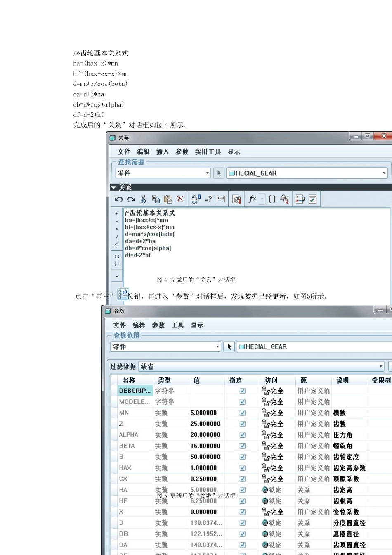Screen dimensions: 392x555
Task: Insert equals sign from the side bar
Action: [x=117, y=275]
